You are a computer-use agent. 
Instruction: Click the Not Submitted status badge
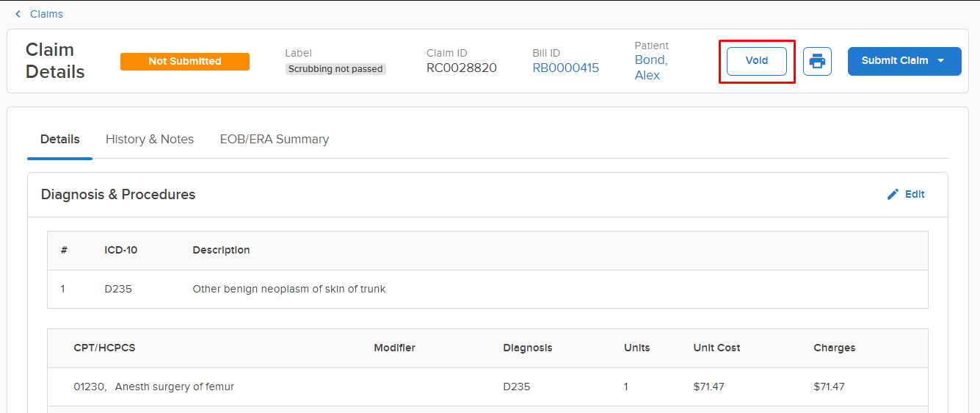(x=184, y=61)
